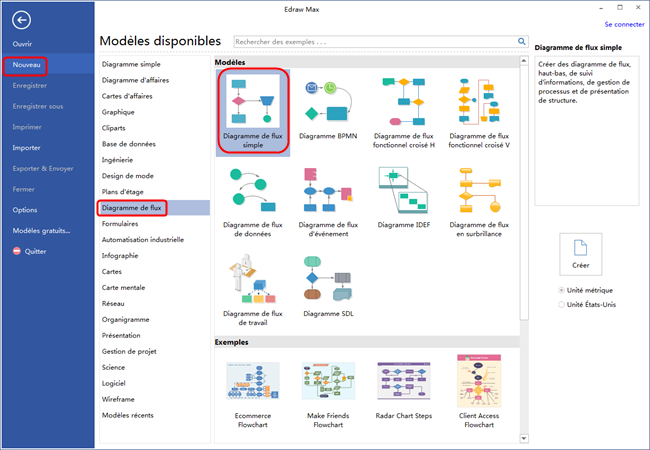Click the scrollbar down arrow in templates
The height and width of the screenshot is (450, 650).
(524, 438)
